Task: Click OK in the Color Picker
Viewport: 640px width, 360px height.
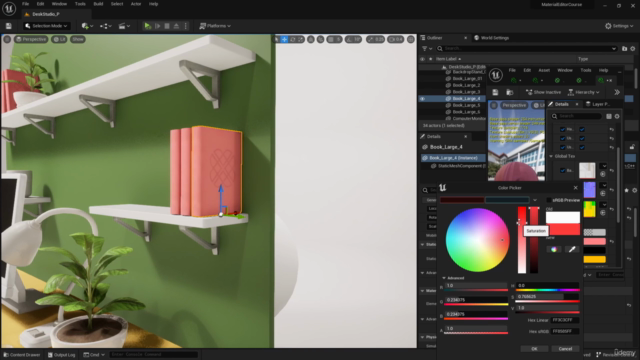Action: pos(534,349)
